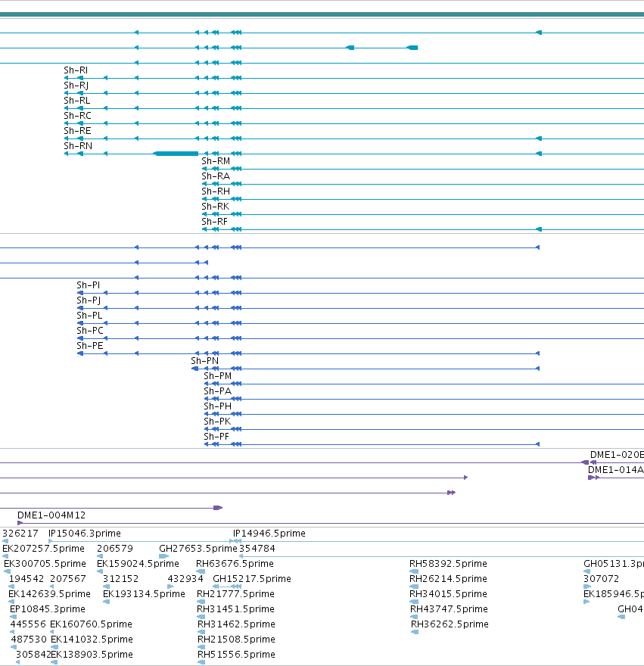Click EST label 194542
This screenshot has width=644, height=666.
coord(26,578)
